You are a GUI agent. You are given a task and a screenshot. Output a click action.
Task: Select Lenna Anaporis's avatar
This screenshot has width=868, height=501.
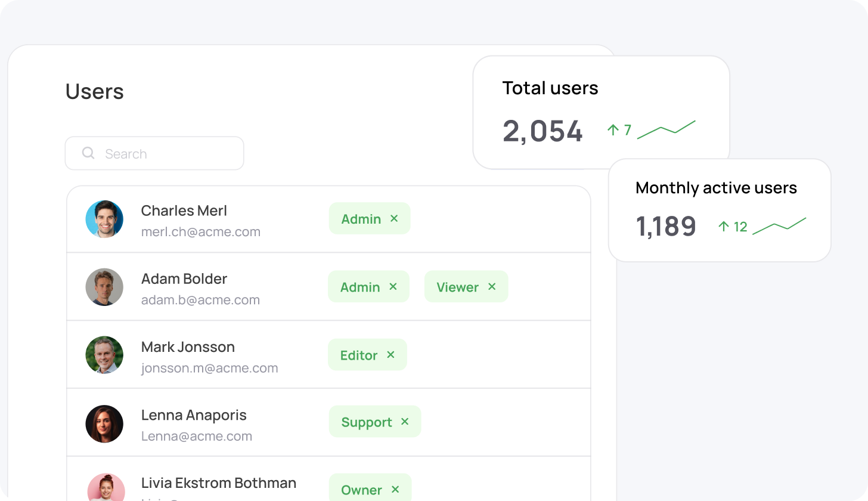tap(104, 423)
